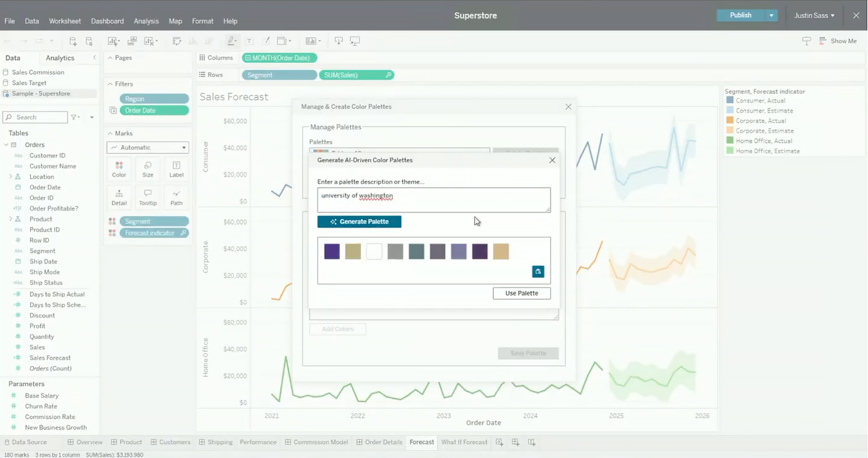Select the Sales Target data source

(29, 83)
